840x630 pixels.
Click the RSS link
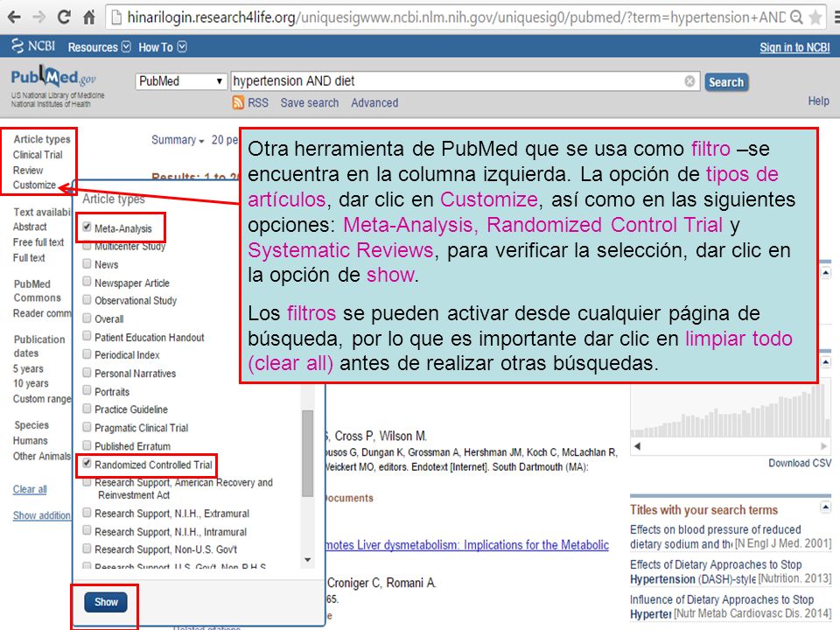click(x=257, y=103)
